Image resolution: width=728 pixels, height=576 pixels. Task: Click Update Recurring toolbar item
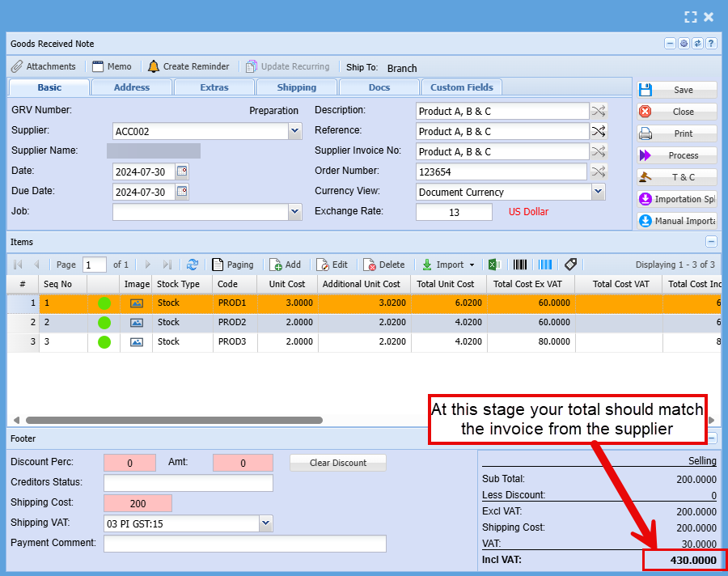[288, 66]
